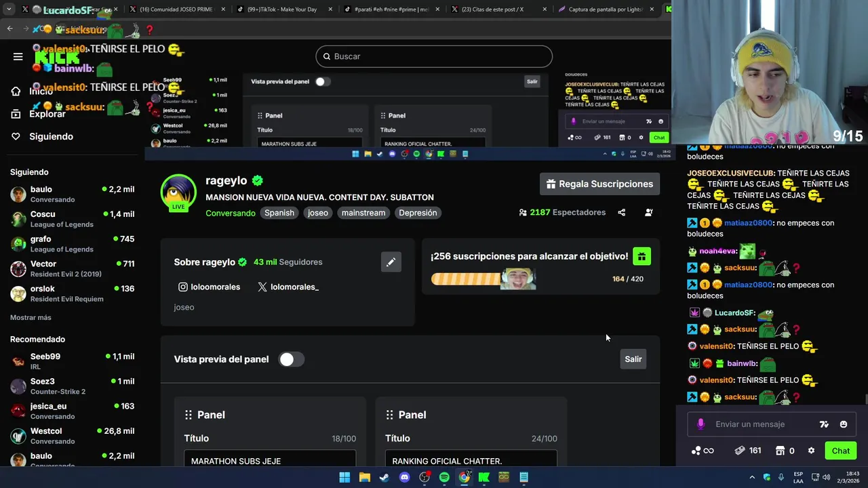
Task: Click the joseo tag
Action: tap(318, 213)
